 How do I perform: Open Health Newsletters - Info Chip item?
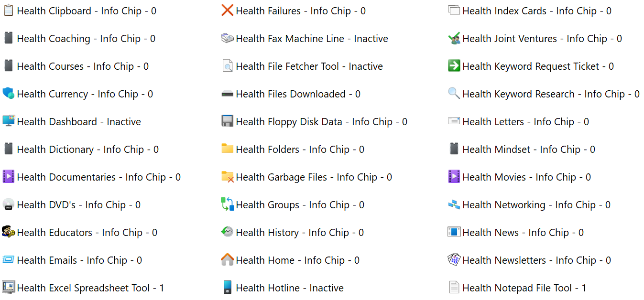[536, 260]
